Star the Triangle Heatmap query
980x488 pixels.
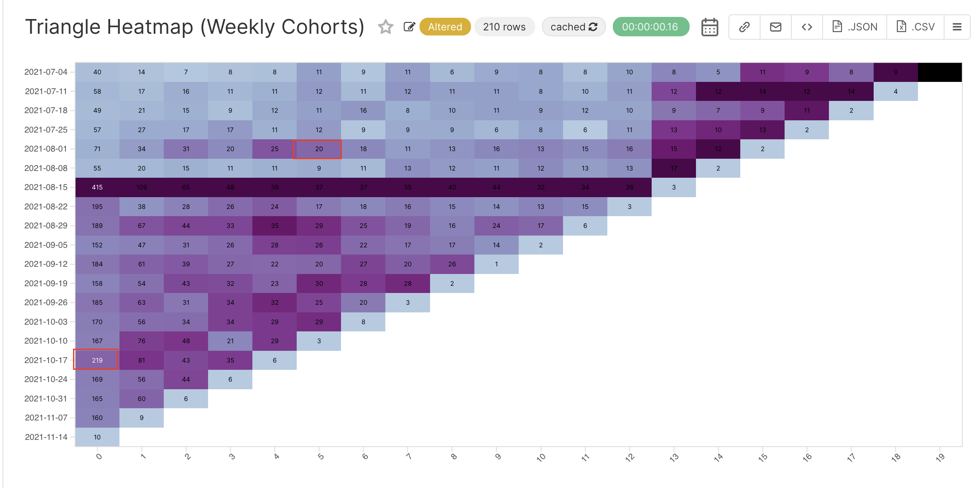386,27
